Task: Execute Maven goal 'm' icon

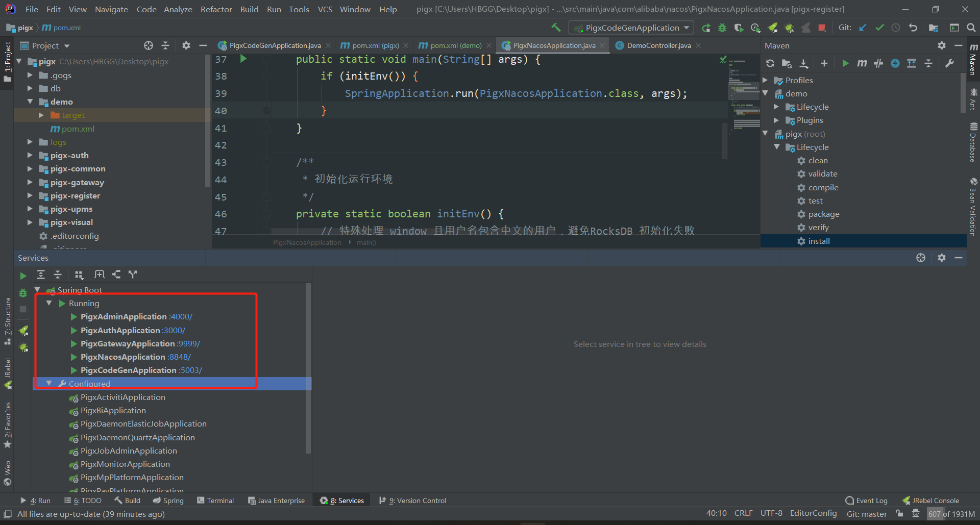Action: point(862,63)
